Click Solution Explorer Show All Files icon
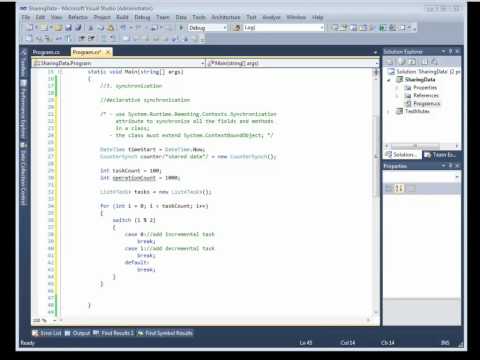 click(x=402, y=62)
